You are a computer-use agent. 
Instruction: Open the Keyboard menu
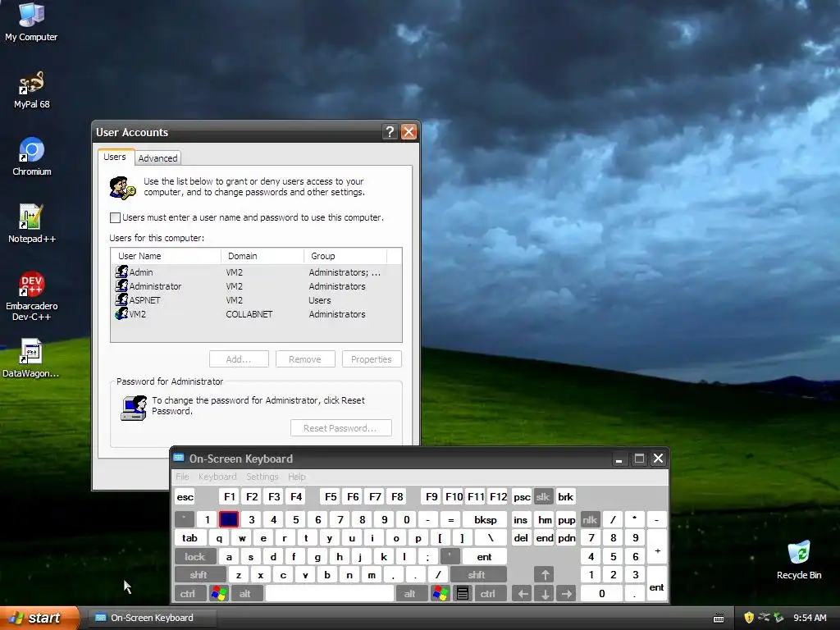(217, 477)
